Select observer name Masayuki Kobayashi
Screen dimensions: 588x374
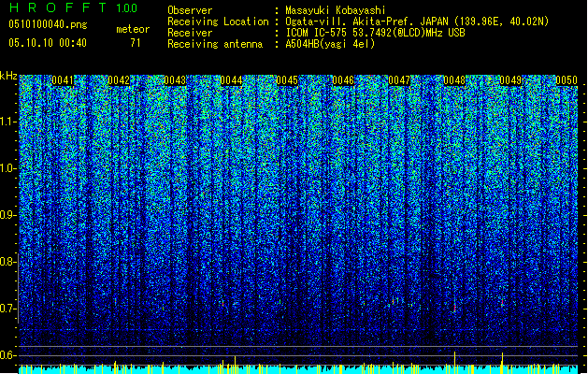coord(336,10)
